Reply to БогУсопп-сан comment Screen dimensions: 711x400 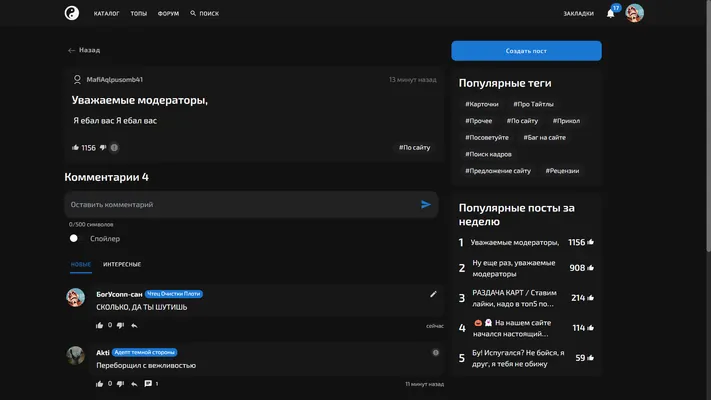[134, 326]
